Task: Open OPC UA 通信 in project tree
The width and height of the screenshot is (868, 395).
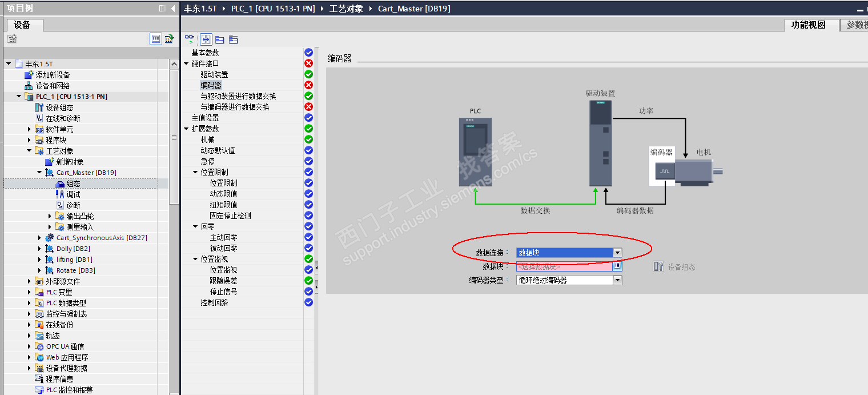Action: click(x=65, y=346)
